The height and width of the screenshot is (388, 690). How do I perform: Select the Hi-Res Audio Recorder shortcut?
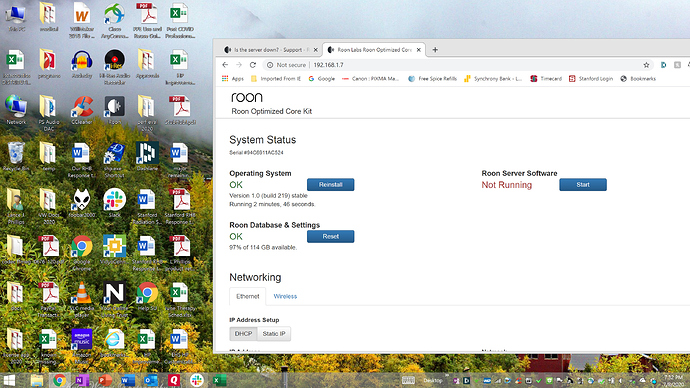114,67
